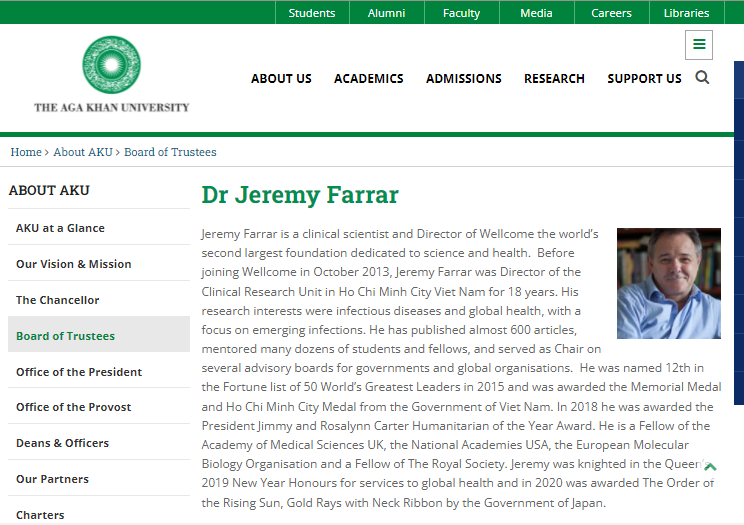Open the Students top link
This screenshot has height=525, width=744.
312,13
